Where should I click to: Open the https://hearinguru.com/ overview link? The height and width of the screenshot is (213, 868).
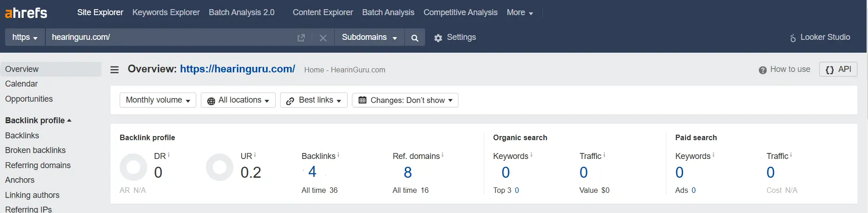[238, 69]
